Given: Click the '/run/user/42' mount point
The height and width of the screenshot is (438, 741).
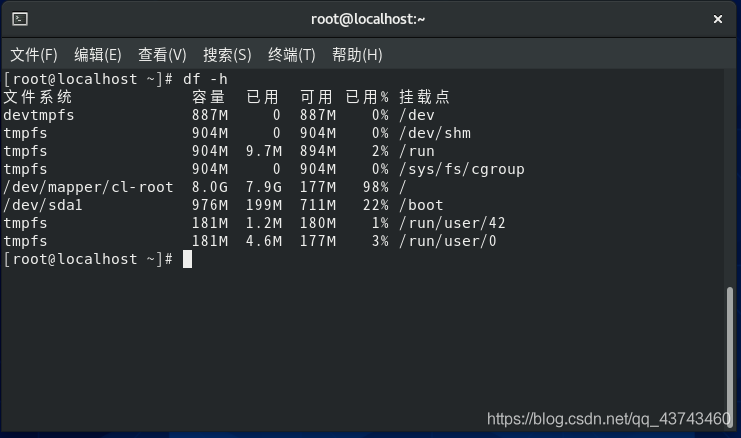Looking at the screenshot, I should [452, 223].
